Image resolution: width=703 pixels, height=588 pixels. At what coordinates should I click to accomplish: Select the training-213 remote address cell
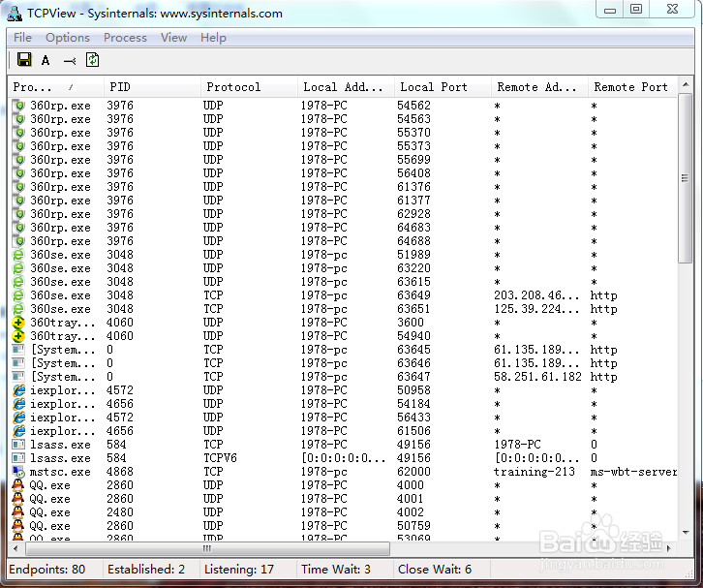tap(535, 472)
